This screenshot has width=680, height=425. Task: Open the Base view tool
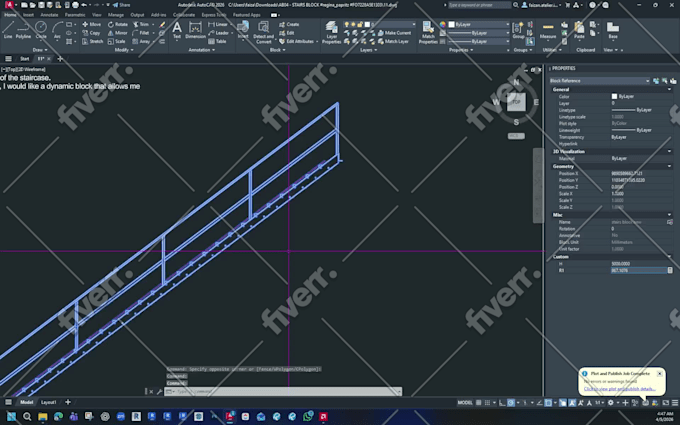[x=613, y=30]
